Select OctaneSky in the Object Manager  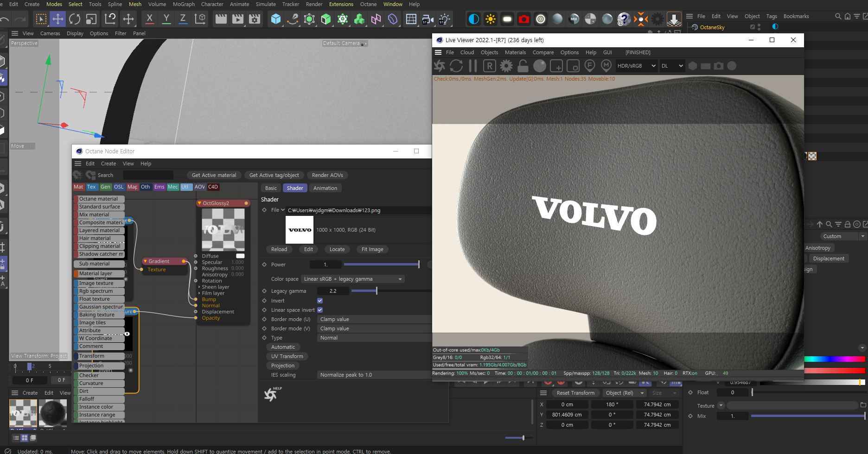pyautogui.click(x=712, y=27)
